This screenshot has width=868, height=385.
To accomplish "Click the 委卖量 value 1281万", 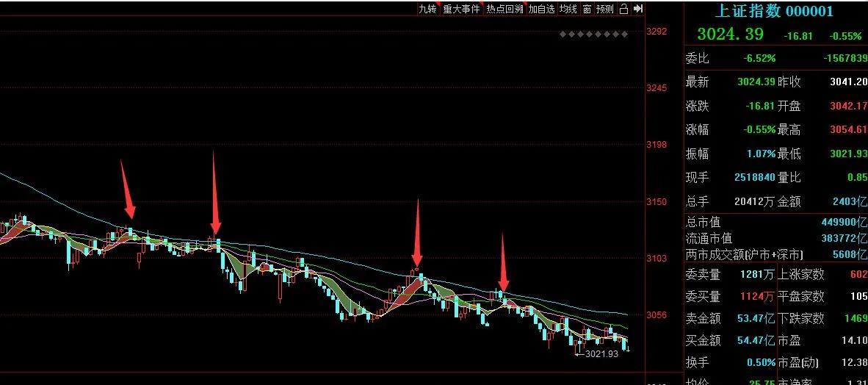I will click(756, 273).
